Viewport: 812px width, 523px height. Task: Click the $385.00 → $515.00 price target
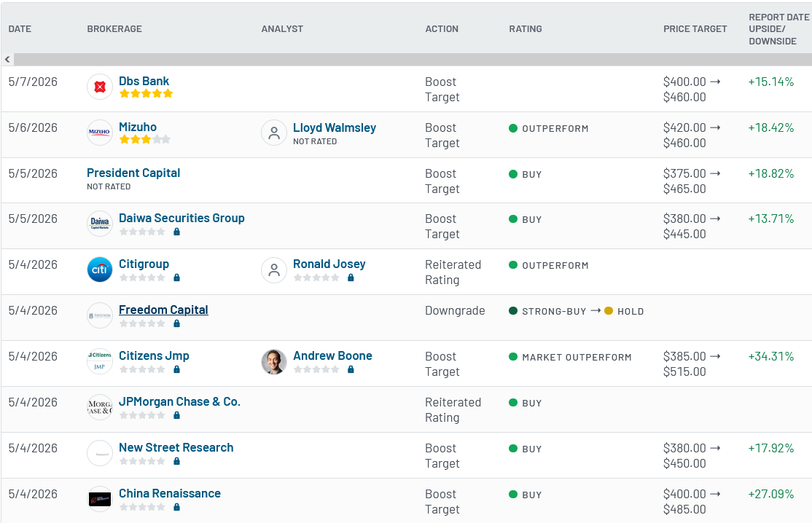click(692, 364)
